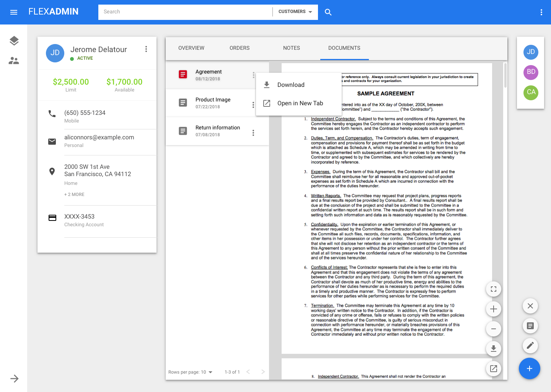Open the hamburger navigation menu

14,12
